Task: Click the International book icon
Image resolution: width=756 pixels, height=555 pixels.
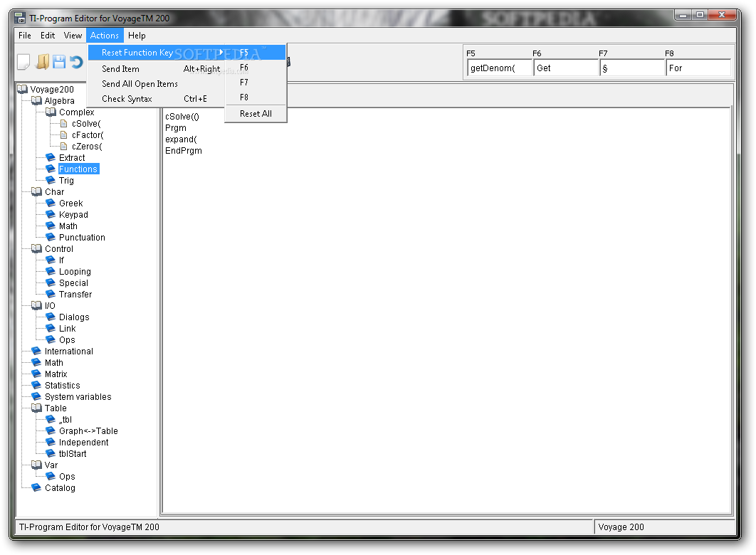Action: click(x=36, y=351)
